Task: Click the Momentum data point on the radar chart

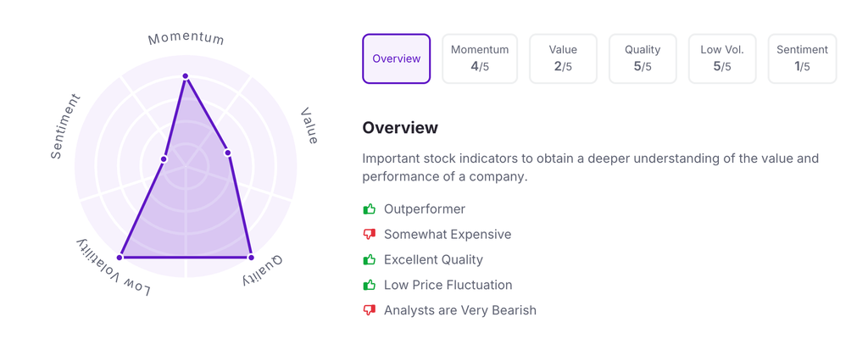Action: point(186,76)
